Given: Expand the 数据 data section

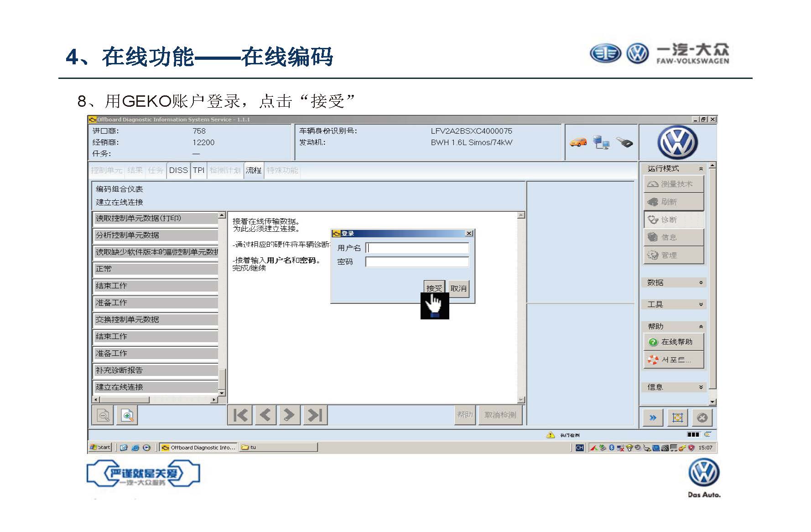Looking at the screenshot, I should point(701,283).
